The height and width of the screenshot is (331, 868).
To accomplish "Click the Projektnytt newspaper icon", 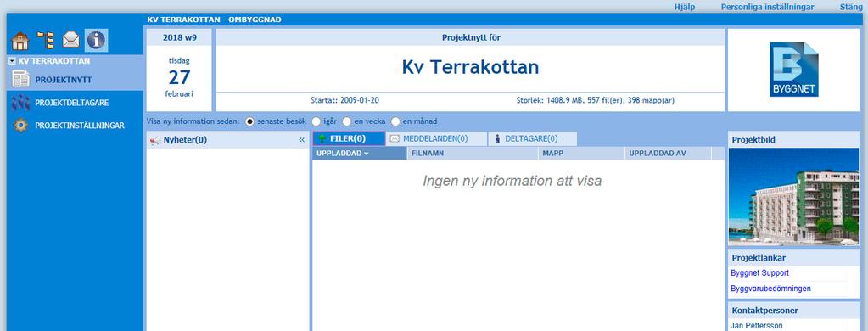I will click(21, 79).
